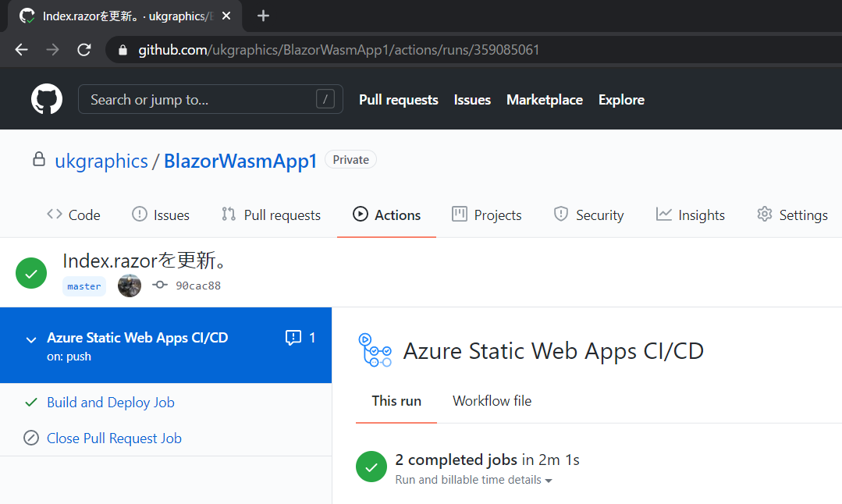Click the workflow diagram icon beside title

[375, 350]
